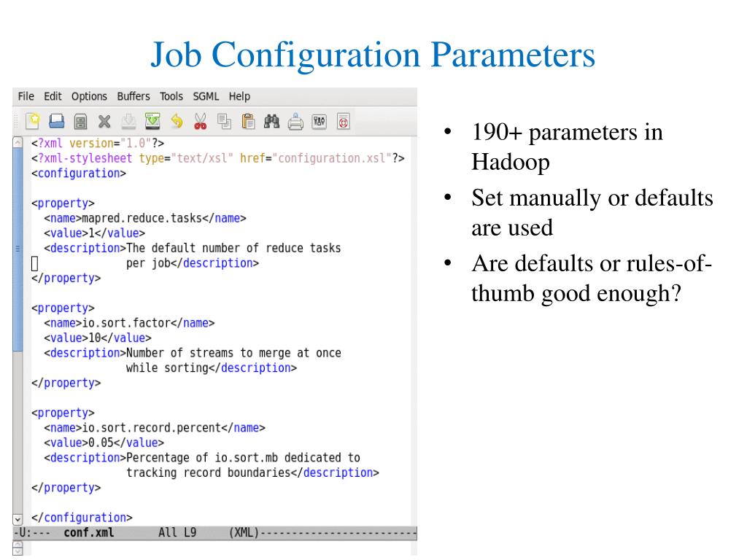Click the io.sort.factor name line

(129, 323)
